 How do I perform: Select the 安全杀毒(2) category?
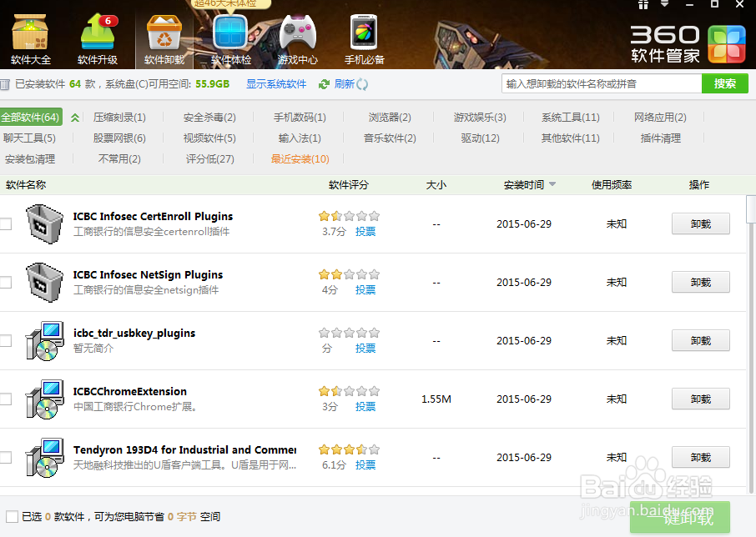point(209,118)
